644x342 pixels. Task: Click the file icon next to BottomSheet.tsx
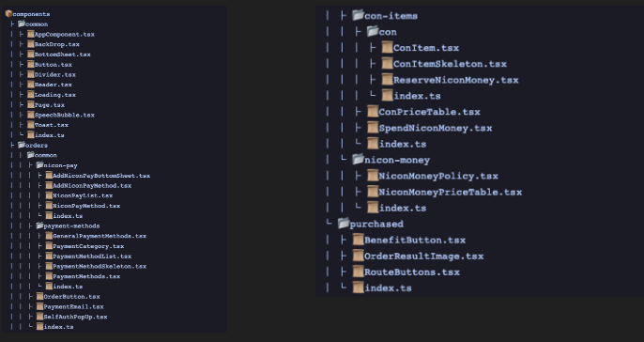(x=31, y=54)
